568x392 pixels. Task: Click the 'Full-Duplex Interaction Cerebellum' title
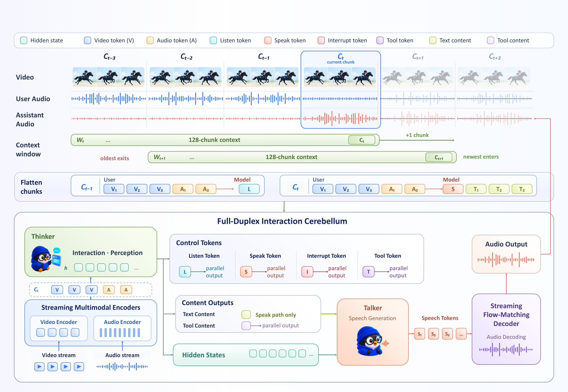[x=282, y=221]
